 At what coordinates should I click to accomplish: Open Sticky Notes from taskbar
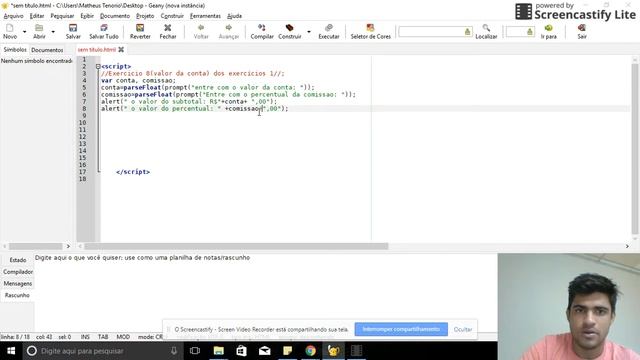tap(287, 351)
